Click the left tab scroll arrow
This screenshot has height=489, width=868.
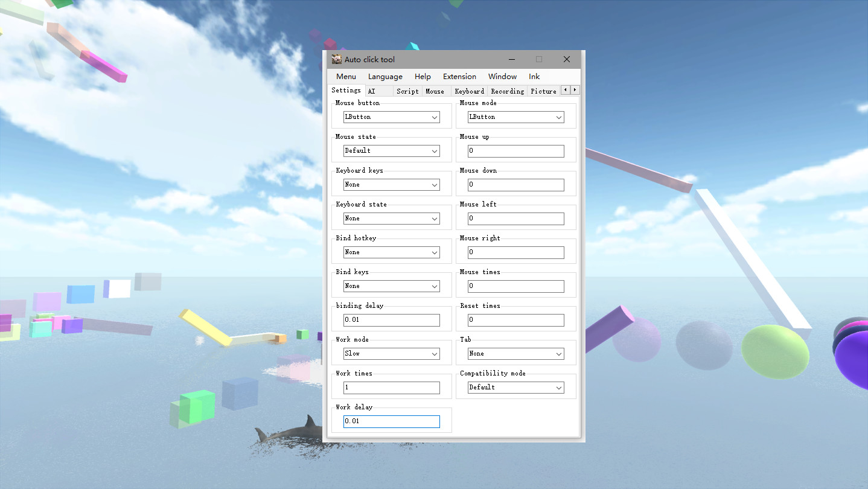click(564, 89)
